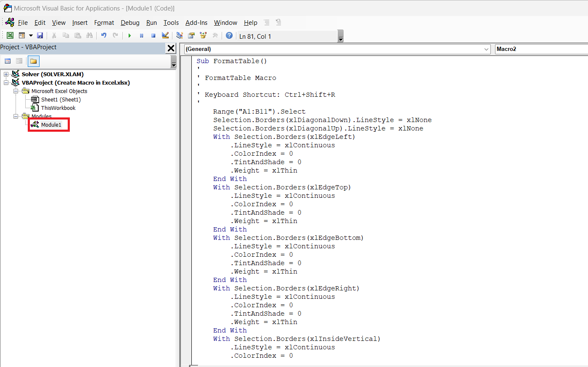Open the Insert menu

[x=80, y=23]
